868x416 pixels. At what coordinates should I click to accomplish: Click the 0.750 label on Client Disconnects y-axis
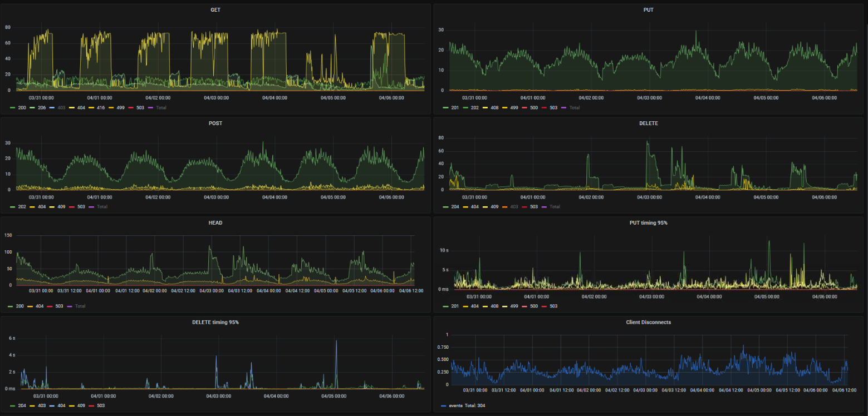442,347
